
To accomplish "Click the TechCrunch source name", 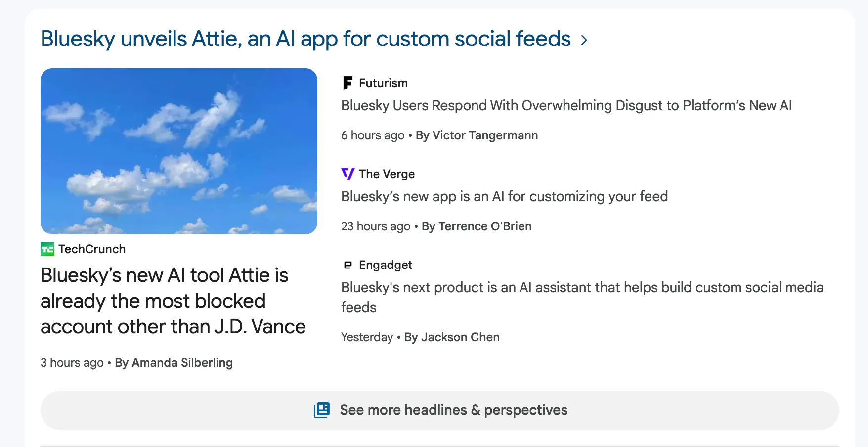I will (92, 249).
